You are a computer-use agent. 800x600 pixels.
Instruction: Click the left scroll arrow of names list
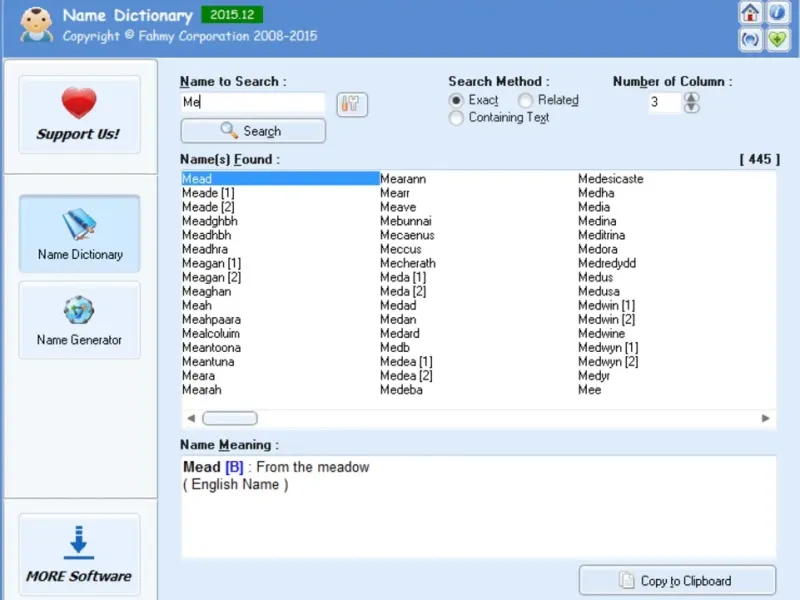tap(191, 418)
